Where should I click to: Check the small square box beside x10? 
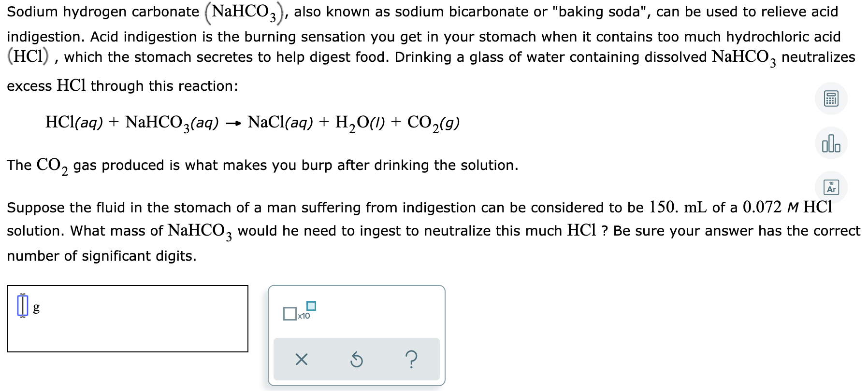[x=290, y=313]
